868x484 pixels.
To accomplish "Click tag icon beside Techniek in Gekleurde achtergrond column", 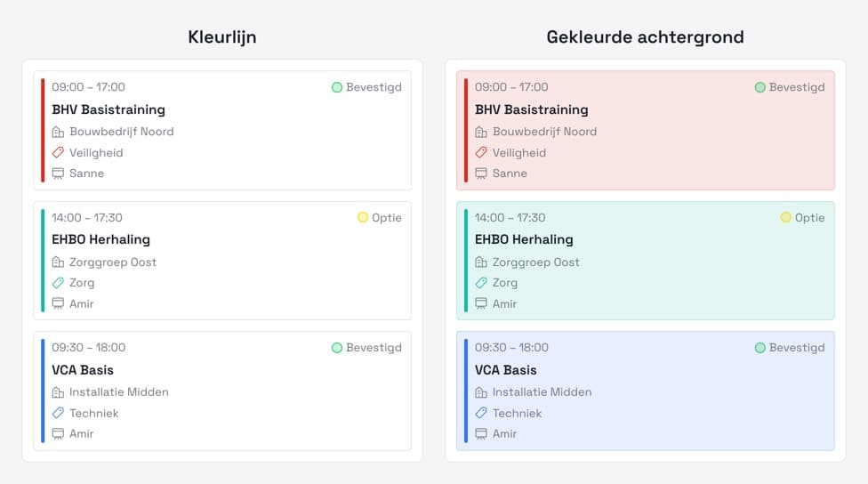I will 481,413.
